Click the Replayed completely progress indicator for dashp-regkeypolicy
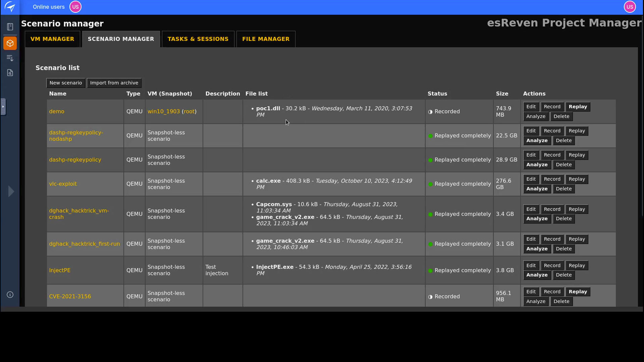644x362 pixels. click(430, 160)
